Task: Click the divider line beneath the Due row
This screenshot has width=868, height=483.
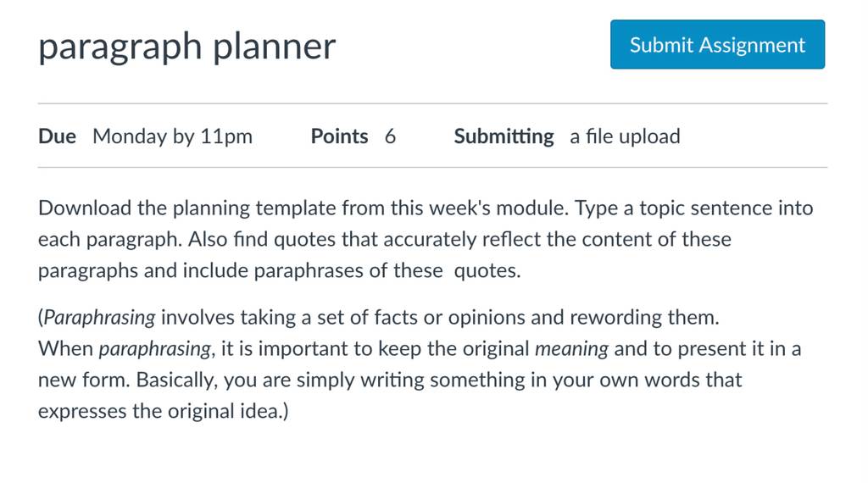Action: click(x=432, y=167)
